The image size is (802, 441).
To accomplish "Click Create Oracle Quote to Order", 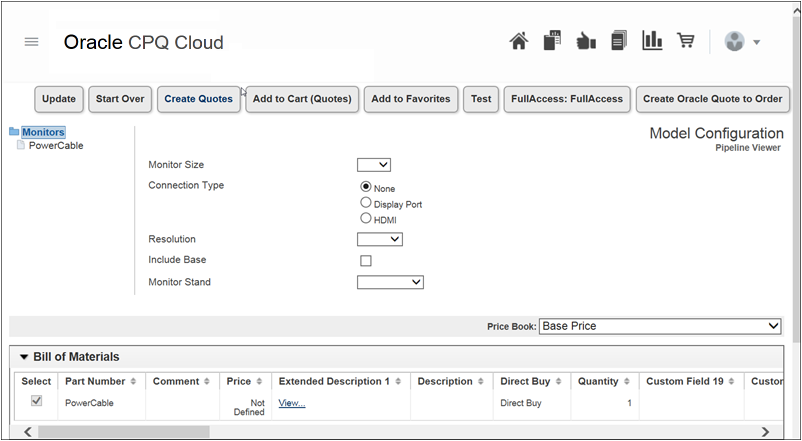I will (x=712, y=99).
